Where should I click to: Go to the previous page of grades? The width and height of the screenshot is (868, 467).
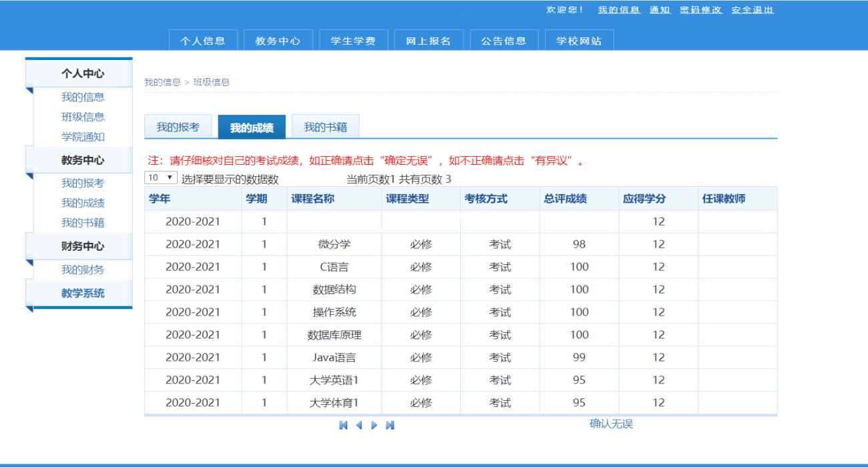(x=359, y=424)
